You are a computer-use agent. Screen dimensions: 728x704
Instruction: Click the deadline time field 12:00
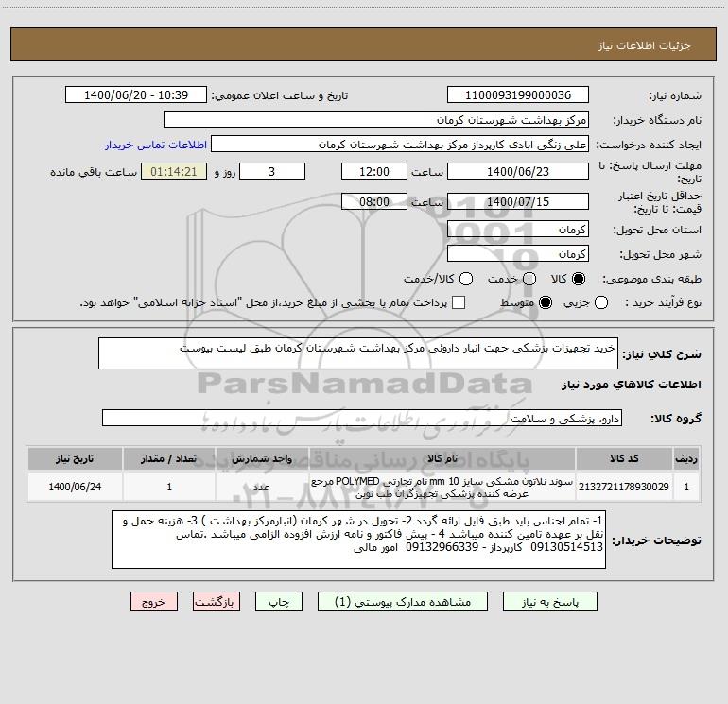pyautogui.click(x=374, y=171)
